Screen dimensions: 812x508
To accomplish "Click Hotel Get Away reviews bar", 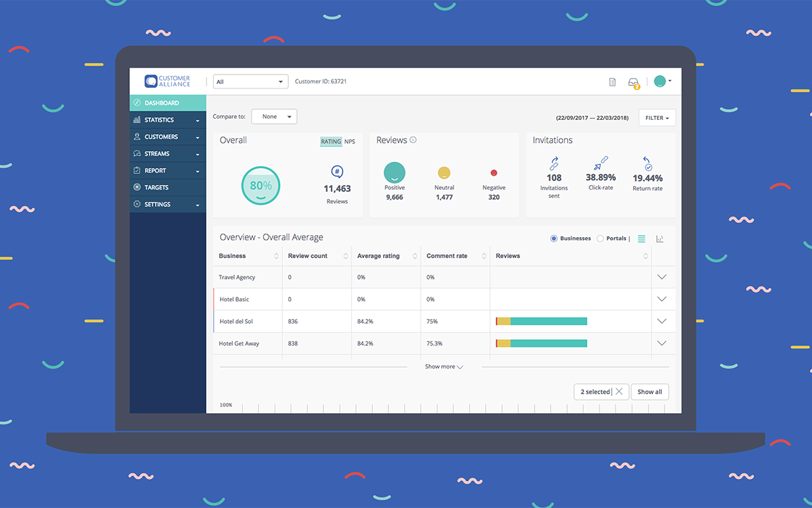I will pos(541,343).
